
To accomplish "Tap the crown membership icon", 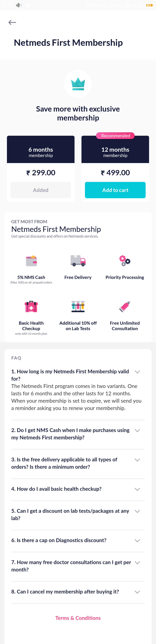I will pyautogui.click(x=78, y=84).
